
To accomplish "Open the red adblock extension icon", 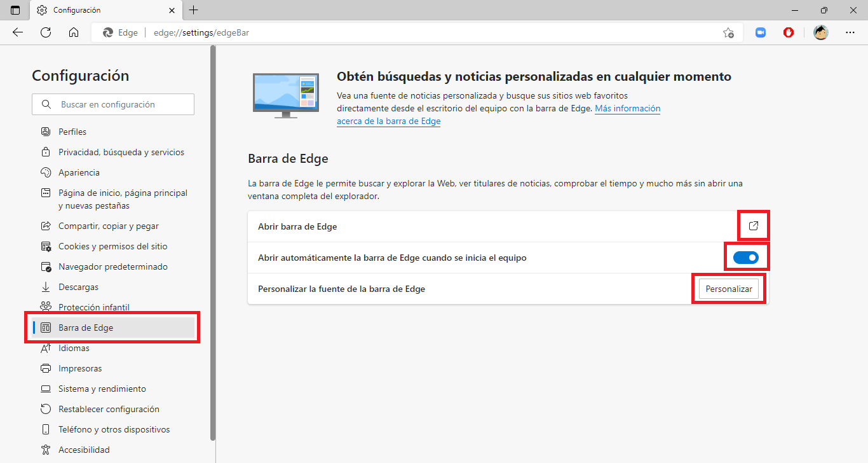I will tap(789, 32).
